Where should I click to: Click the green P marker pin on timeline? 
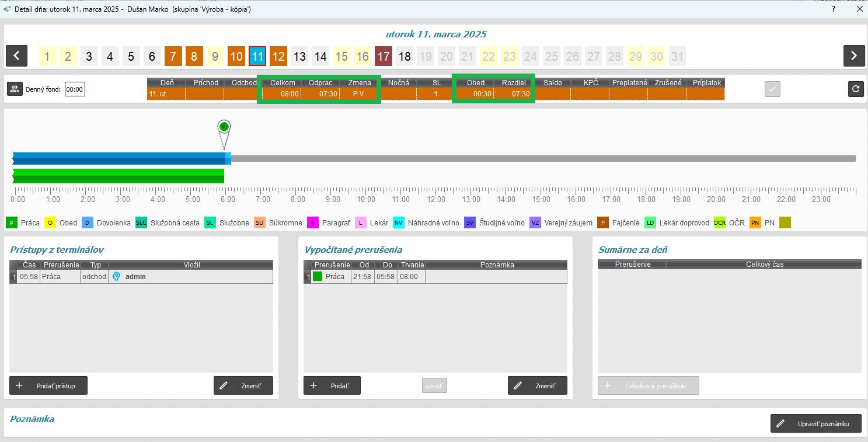(x=224, y=127)
